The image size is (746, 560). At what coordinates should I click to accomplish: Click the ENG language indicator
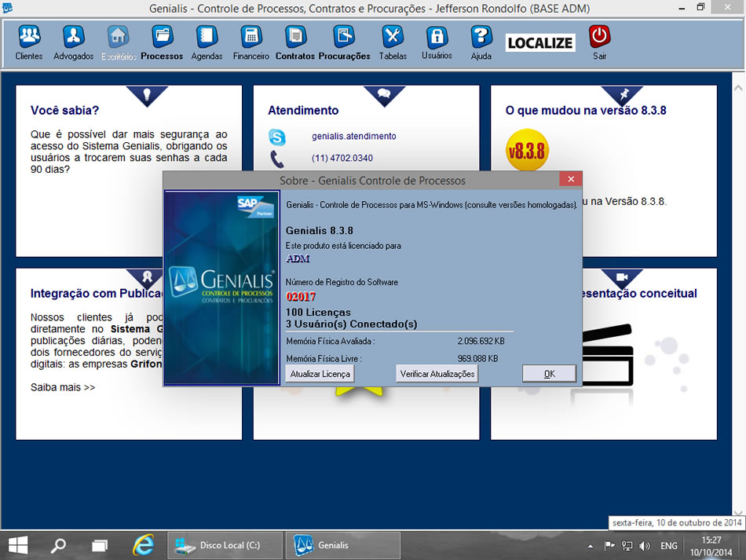click(x=668, y=546)
